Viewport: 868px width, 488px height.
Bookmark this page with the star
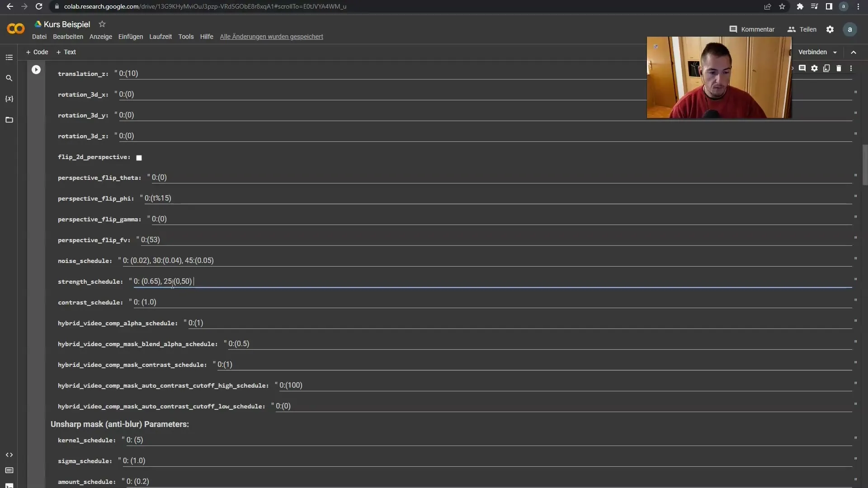pyautogui.click(x=782, y=6)
